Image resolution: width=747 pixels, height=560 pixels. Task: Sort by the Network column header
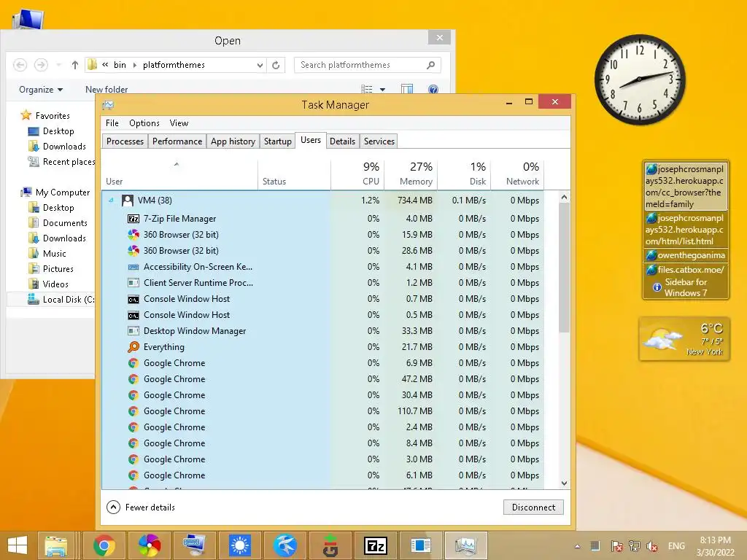(x=517, y=174)
